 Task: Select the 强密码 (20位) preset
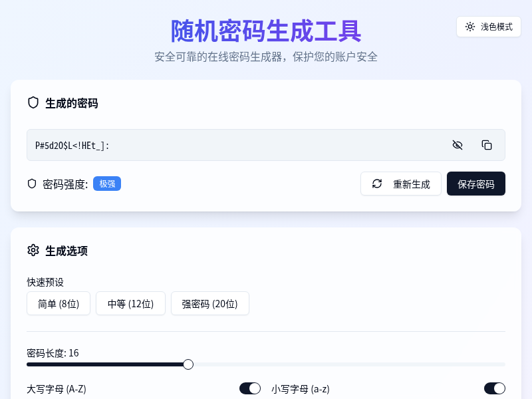tap(210, 303)
